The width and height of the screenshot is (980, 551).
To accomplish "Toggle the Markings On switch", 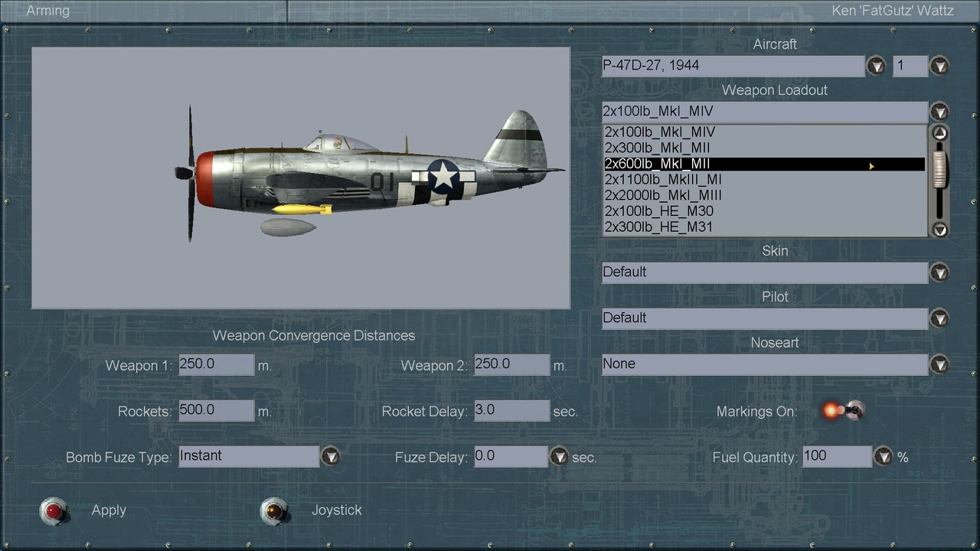I will click(844, 411).
